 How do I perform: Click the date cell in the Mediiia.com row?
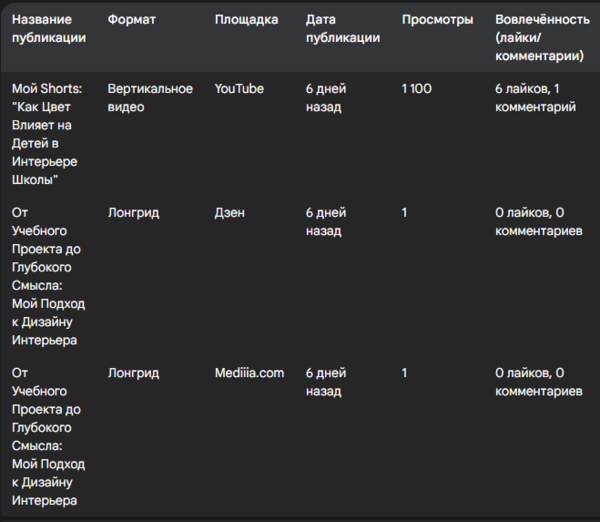[x=326, y=382]
